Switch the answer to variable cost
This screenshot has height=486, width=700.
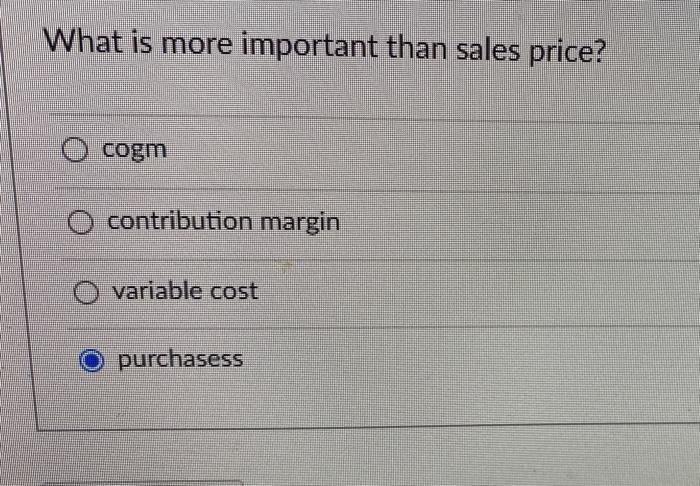click(86, 292)
